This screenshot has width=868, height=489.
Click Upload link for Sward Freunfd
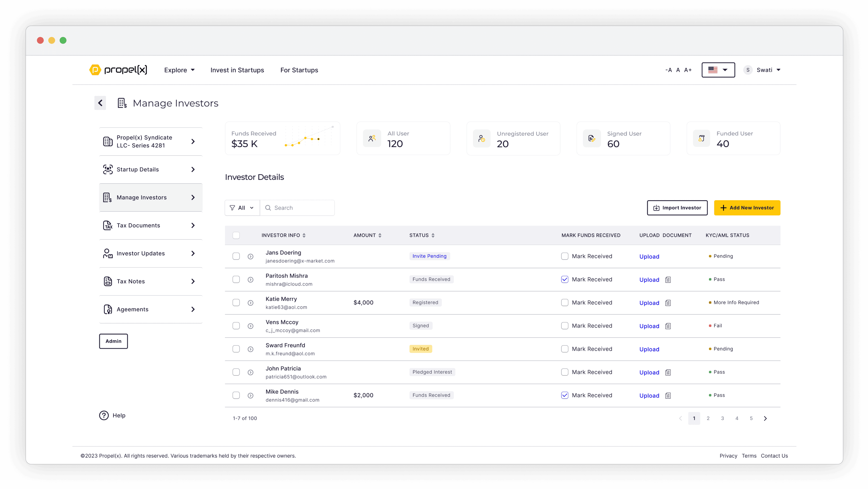pos(649,349)
